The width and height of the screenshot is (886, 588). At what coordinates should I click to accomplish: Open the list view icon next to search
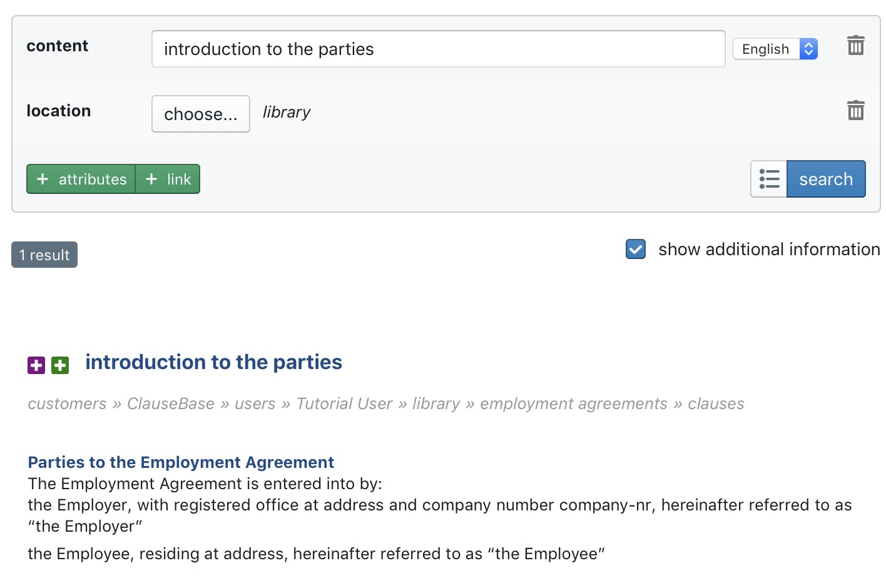coord(769,179)
